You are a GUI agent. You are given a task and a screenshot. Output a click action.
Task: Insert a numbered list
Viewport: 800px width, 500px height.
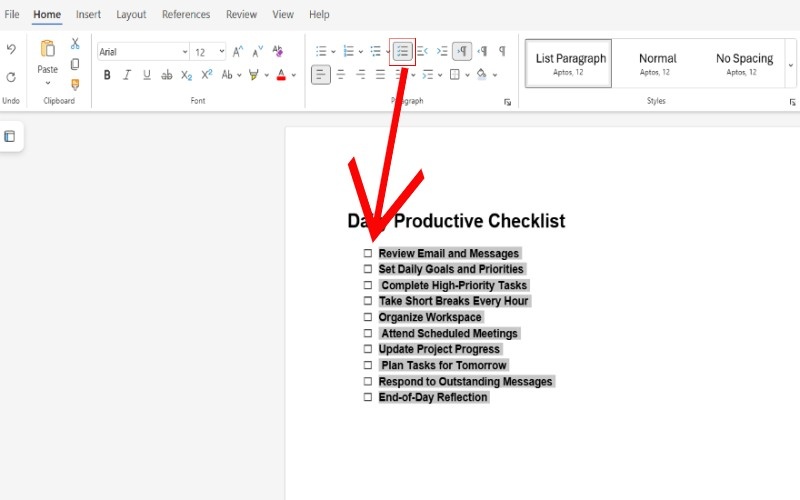click(348, 51)
